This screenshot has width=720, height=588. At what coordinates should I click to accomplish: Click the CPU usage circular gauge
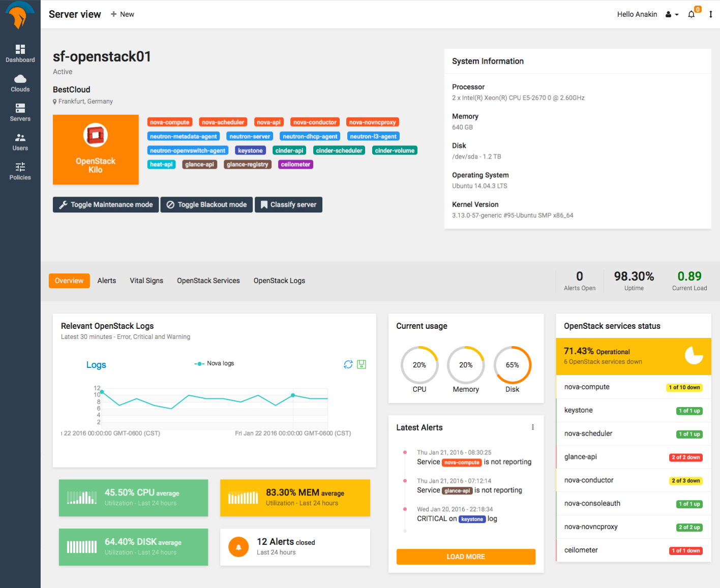tap(419, 365)
